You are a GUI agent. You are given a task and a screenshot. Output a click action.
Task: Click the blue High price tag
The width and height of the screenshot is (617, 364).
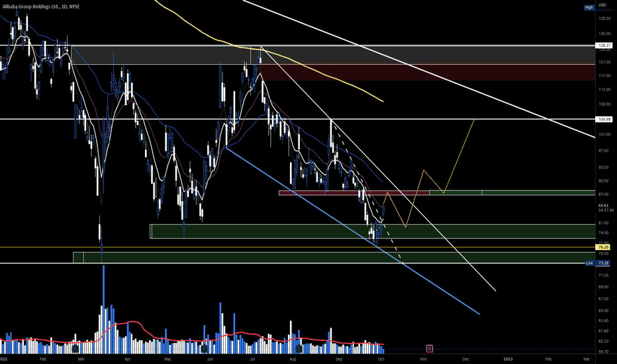(589, 7)
